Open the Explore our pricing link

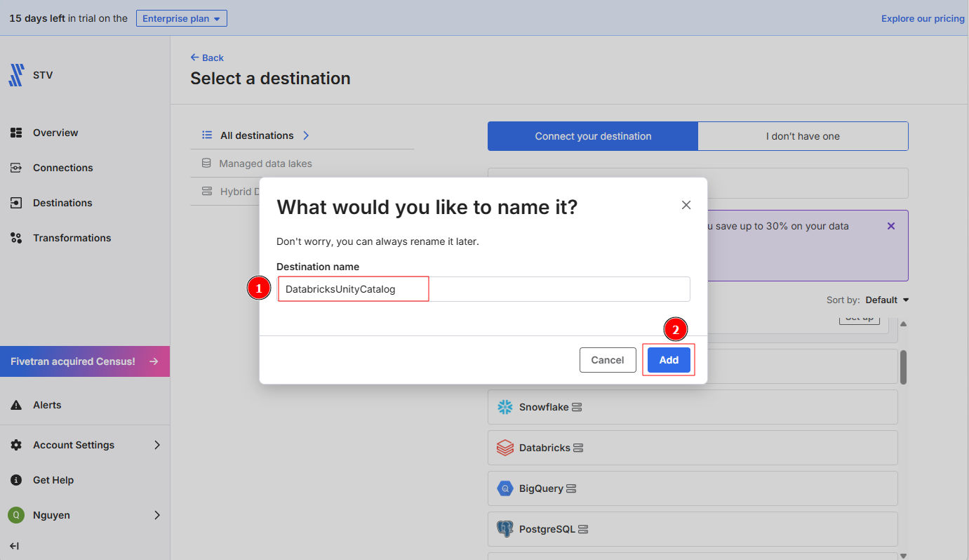tap(923, 18)
